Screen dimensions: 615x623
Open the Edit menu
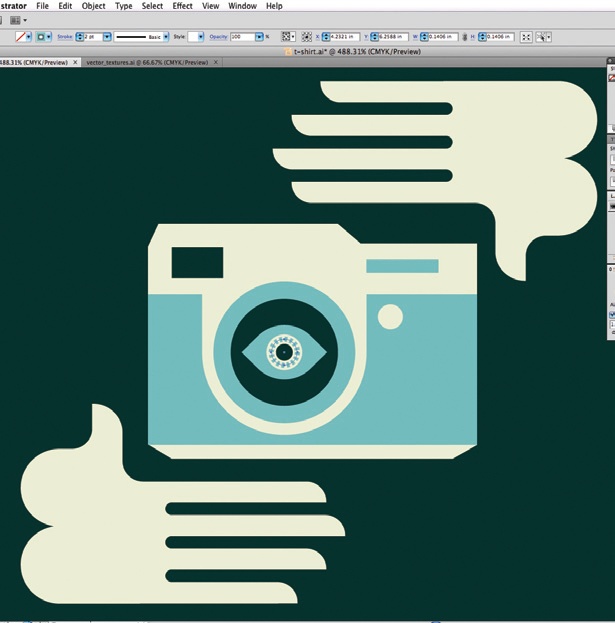(x=65, y=6)
